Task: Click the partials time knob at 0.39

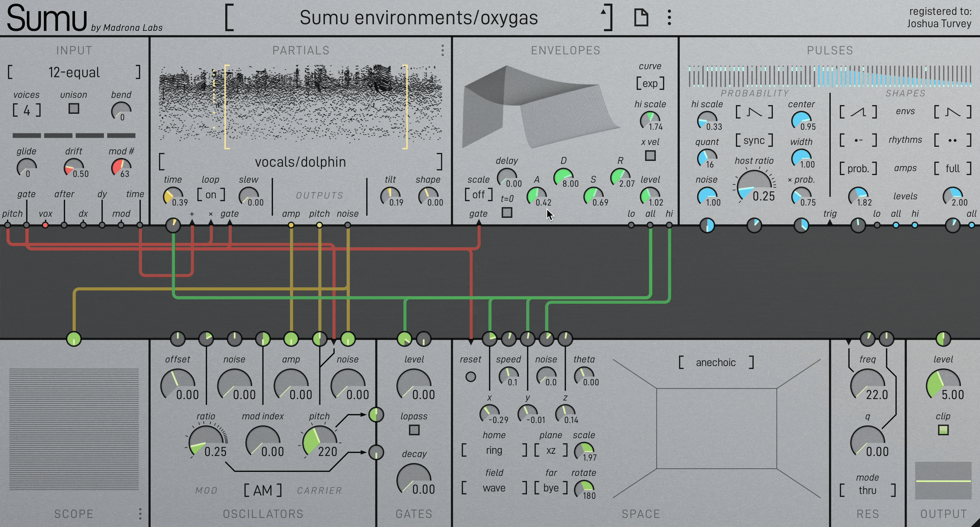Action: point(173,196)
